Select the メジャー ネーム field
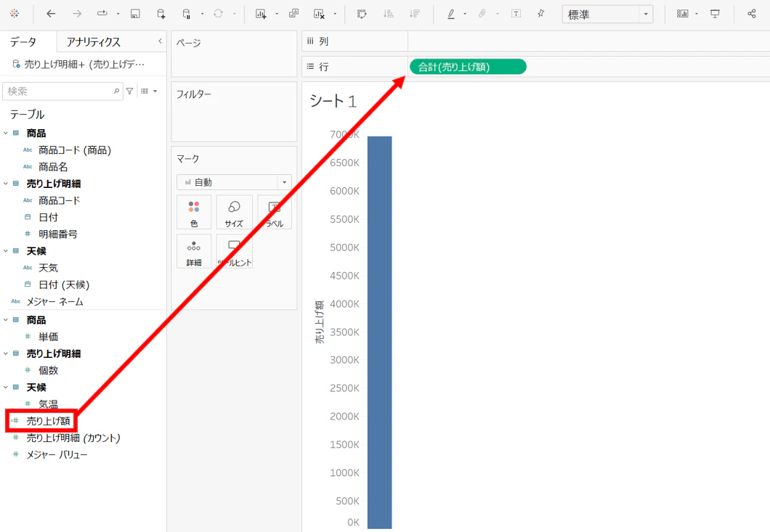Screen dimensions: 770x532 tap(54, 301)
